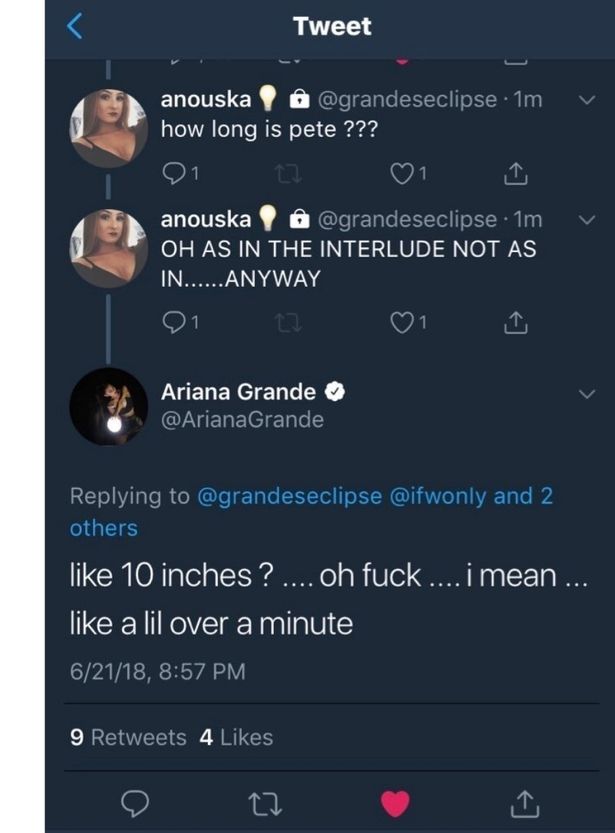Expand the chevron menu on Ariana Grande's tweet
The image size is (615, 833).
pos(587,394)
